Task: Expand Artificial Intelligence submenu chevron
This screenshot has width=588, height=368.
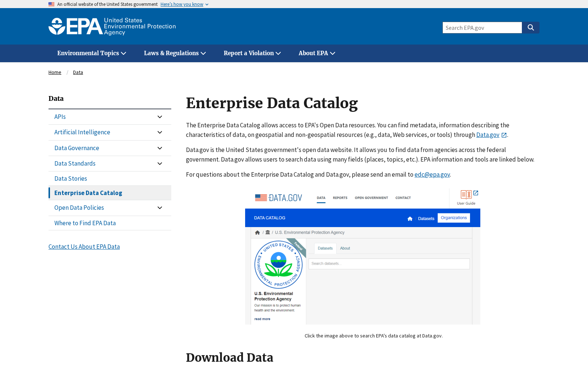Action: [x=160, y=132]
